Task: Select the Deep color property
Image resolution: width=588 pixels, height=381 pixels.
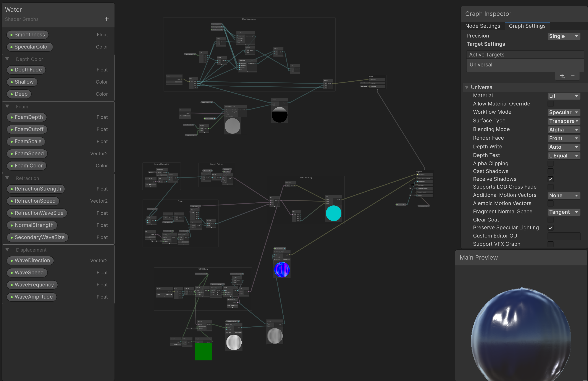Action: coord(19,94)
